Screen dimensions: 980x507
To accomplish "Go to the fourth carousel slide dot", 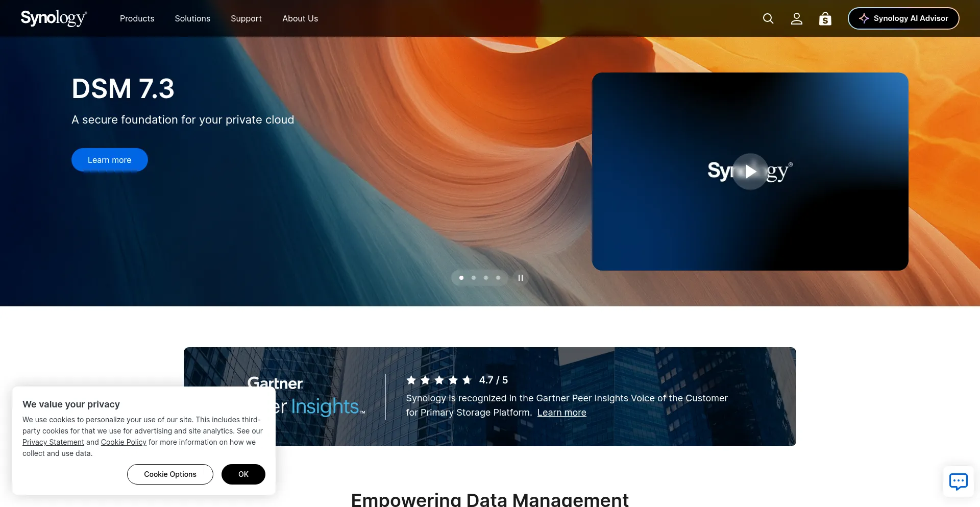I will [x=498, y=278].
